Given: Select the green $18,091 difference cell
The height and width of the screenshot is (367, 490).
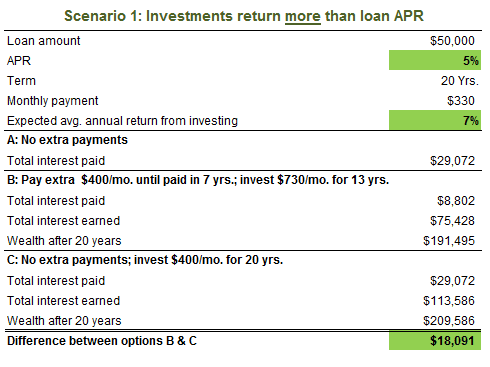Looking at the screenshot, I should (435, 340).
